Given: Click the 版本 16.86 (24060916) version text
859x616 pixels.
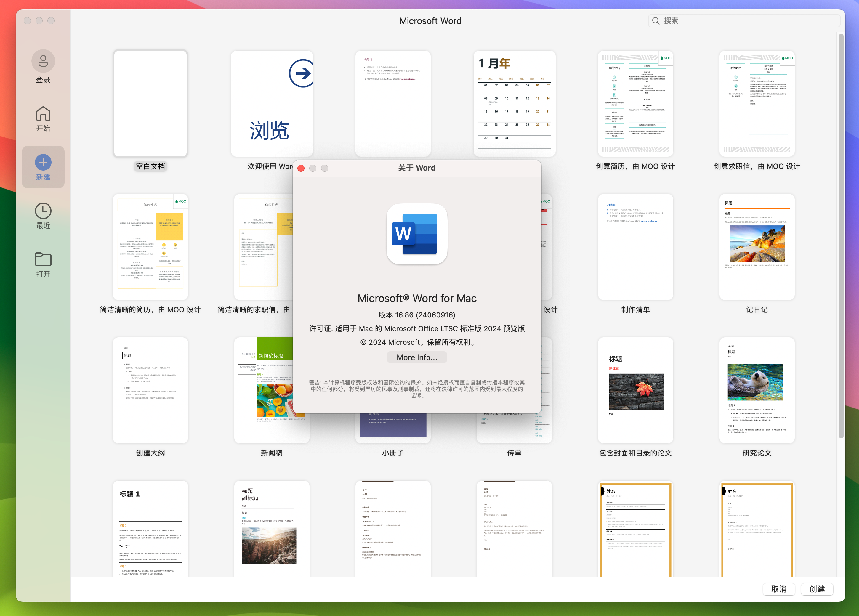Looking at the screenshot, I should click(417, 315).
